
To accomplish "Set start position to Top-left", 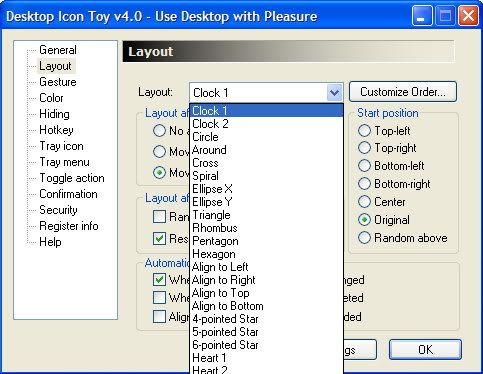I will (x=364, y=130).
